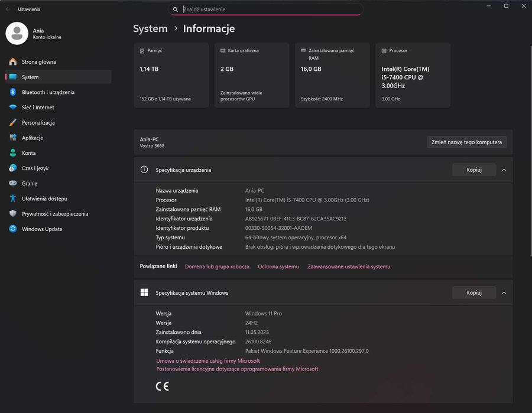The image size is (532, 413).
Task: Collapse the Specyfikacja systemu Windows chevron
Action: pos(504,292)
